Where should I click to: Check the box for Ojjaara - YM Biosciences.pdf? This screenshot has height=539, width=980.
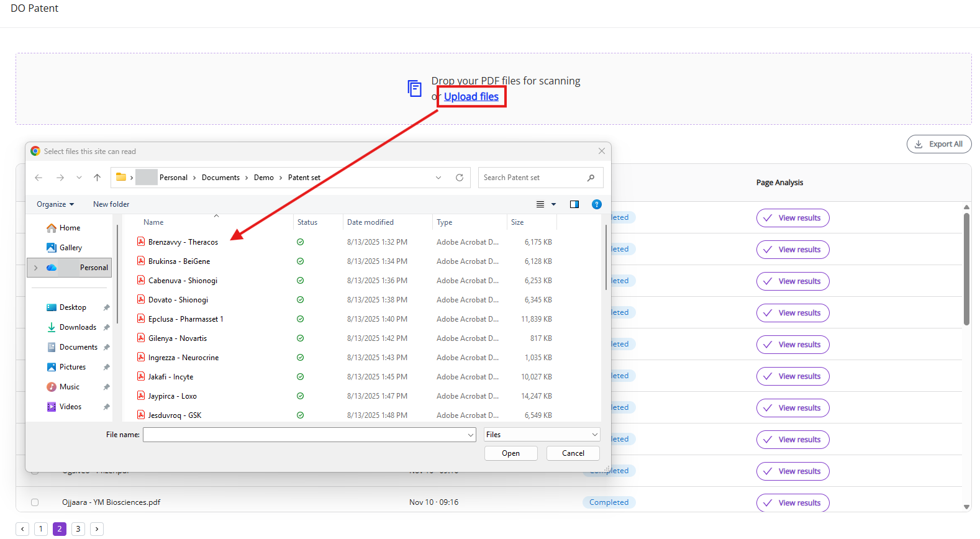(x=35, y=502)
